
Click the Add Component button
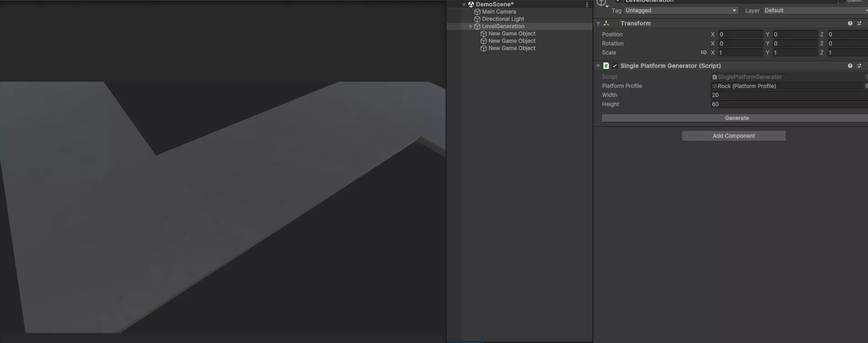click(x=733, y=136)
